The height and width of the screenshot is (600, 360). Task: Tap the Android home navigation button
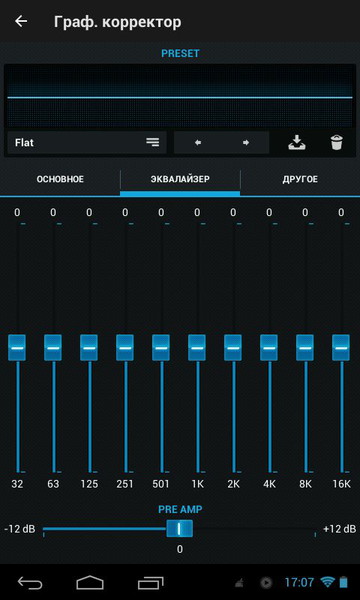pyautogui.click(x=90, y=583)
